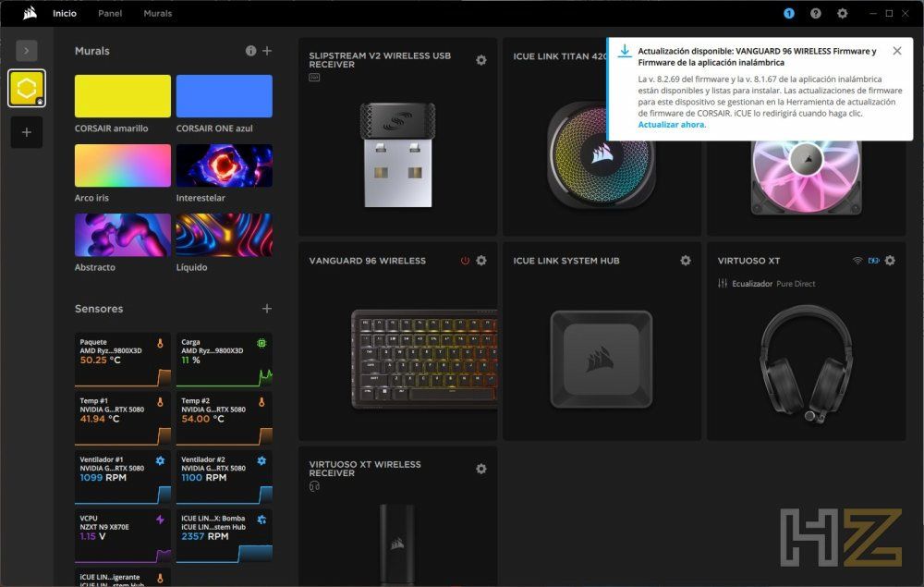Click fan icon on Ventilador #1 sensor
The height and width of the screenshot is (587, 924).
click(x=160, y=460)
